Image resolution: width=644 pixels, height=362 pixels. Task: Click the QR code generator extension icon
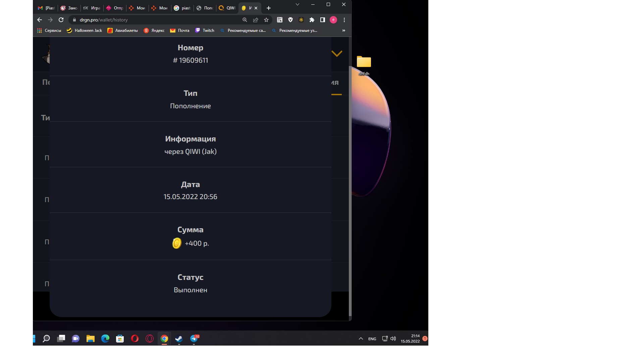click(x=279, y=20)
